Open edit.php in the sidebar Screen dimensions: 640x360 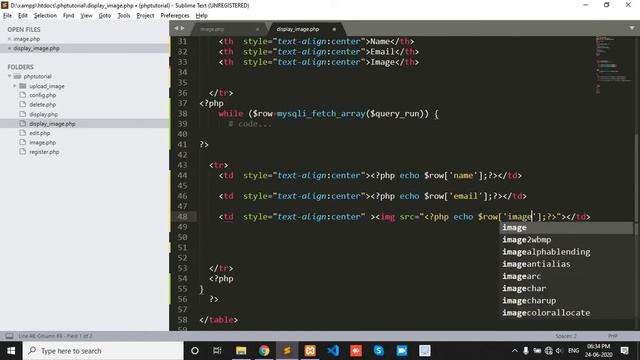40,133
